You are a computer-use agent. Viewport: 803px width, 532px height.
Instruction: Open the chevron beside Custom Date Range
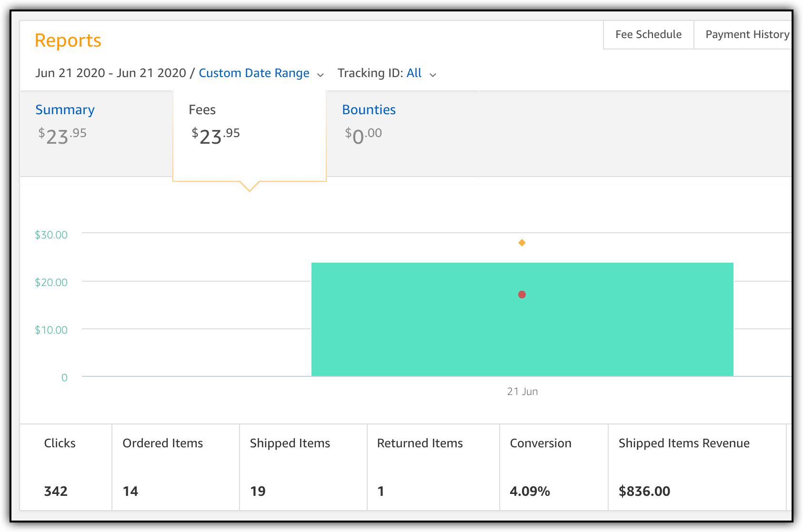click(x=321, y=75)
